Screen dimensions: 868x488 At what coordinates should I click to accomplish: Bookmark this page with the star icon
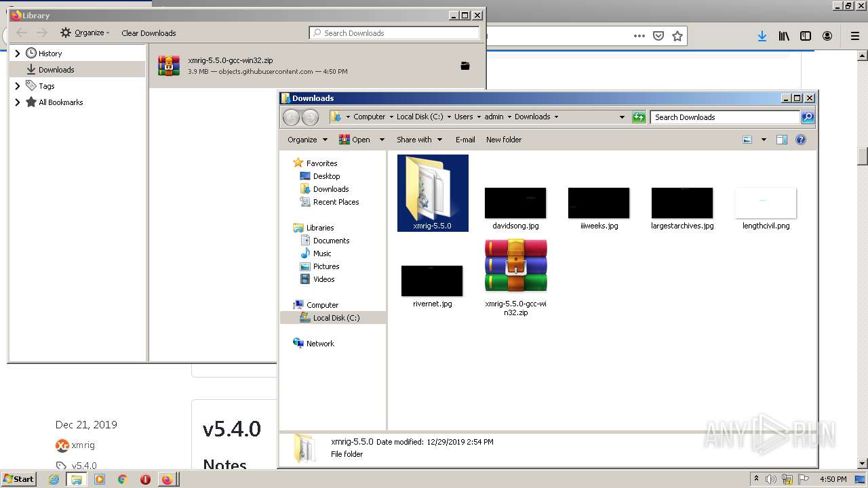tap(677, 36)
